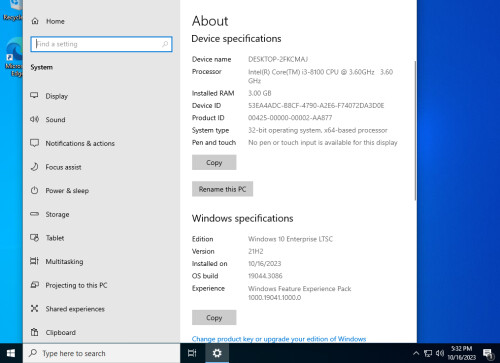Click the Windows Feature Experience Pack text
Image resolution: width=500 pixels, height=363 pixels.
299,293
